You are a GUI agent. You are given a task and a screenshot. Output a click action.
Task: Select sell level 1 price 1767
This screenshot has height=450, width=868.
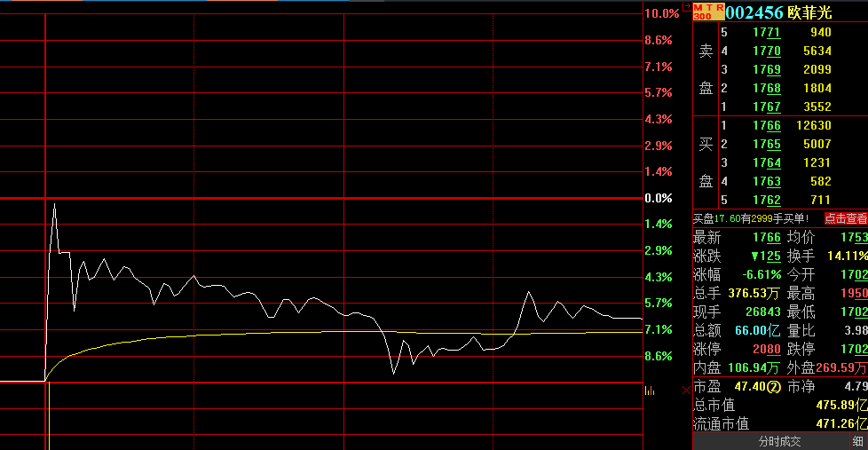(x=766, y=107)
